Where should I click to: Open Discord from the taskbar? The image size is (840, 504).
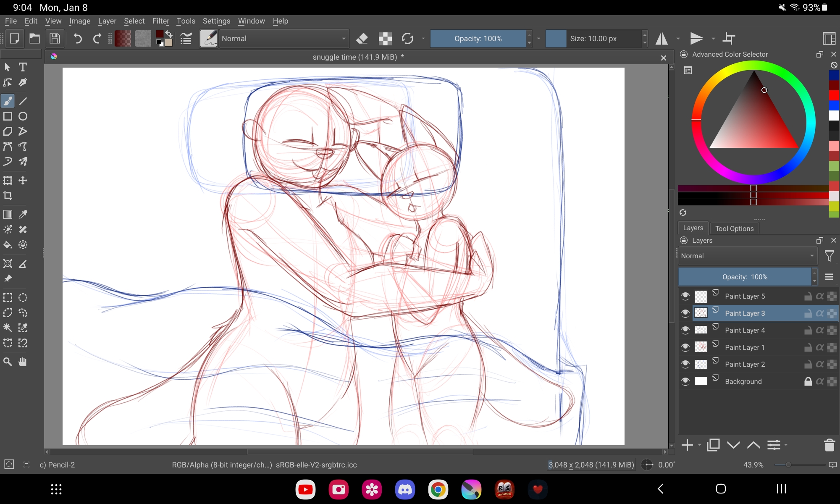tap(405, 489)
